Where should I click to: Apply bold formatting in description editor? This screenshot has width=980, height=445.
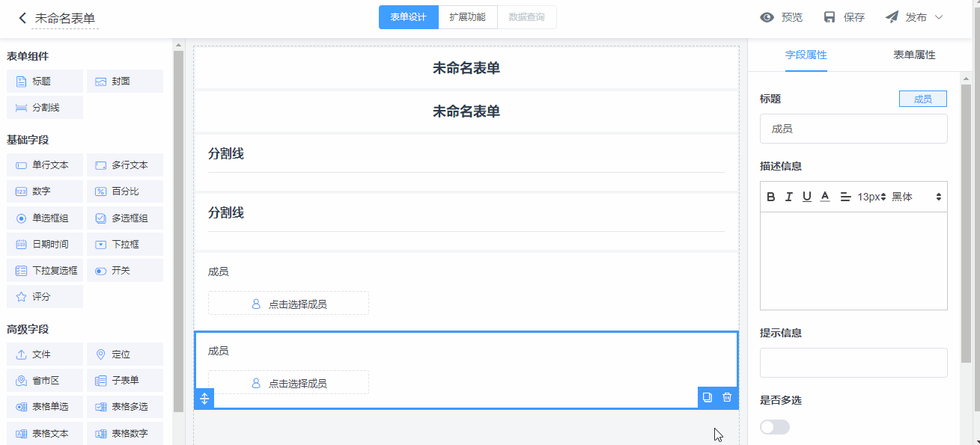771,197
